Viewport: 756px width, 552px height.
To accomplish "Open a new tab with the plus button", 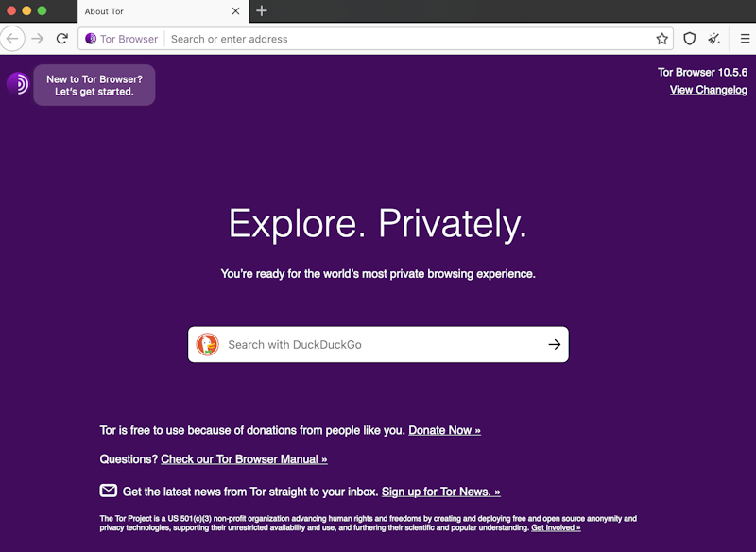I will pyautogui.click(x=262, y=11).
